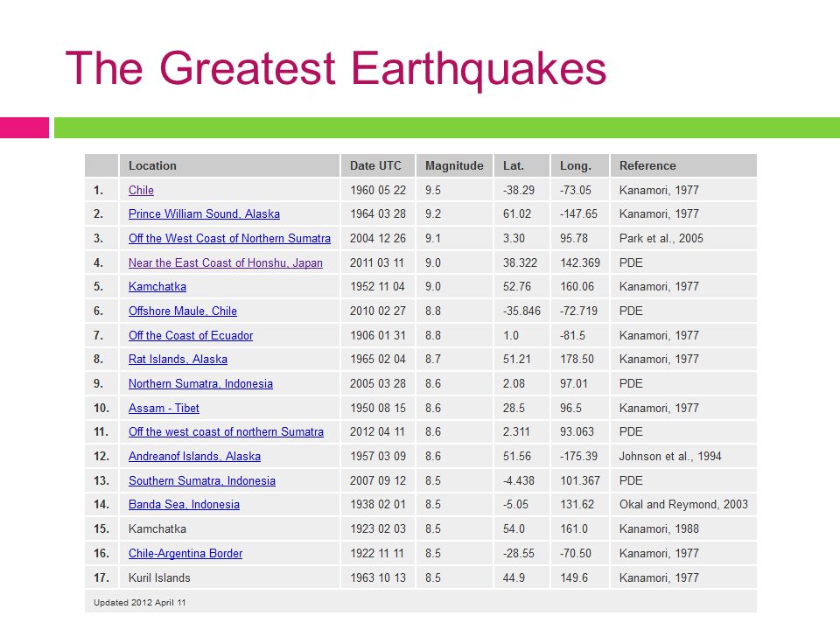The height and width of the screenshot is (630, 840).
Task: Open Near the East Coast of Honshu, Japan link
Action: 226,263
